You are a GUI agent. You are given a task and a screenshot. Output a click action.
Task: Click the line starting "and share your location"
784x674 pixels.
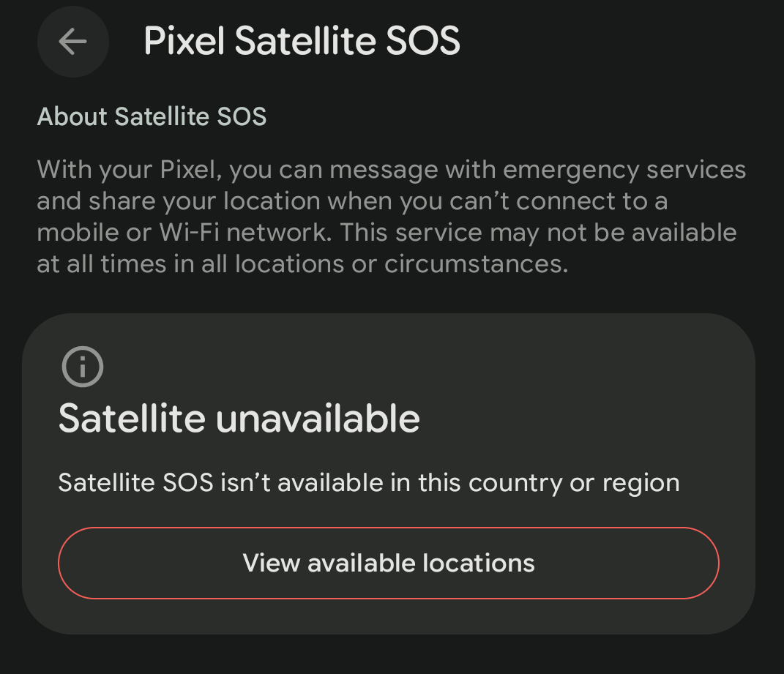pos(351,201)
